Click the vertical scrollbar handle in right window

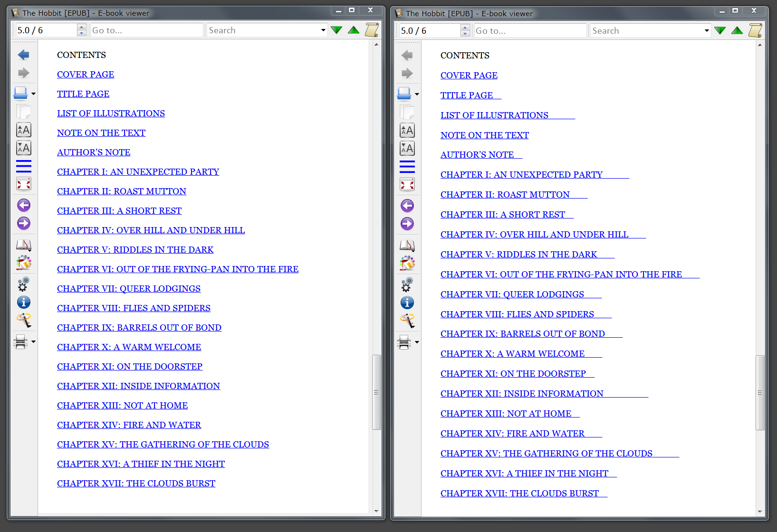pos(760,393)
